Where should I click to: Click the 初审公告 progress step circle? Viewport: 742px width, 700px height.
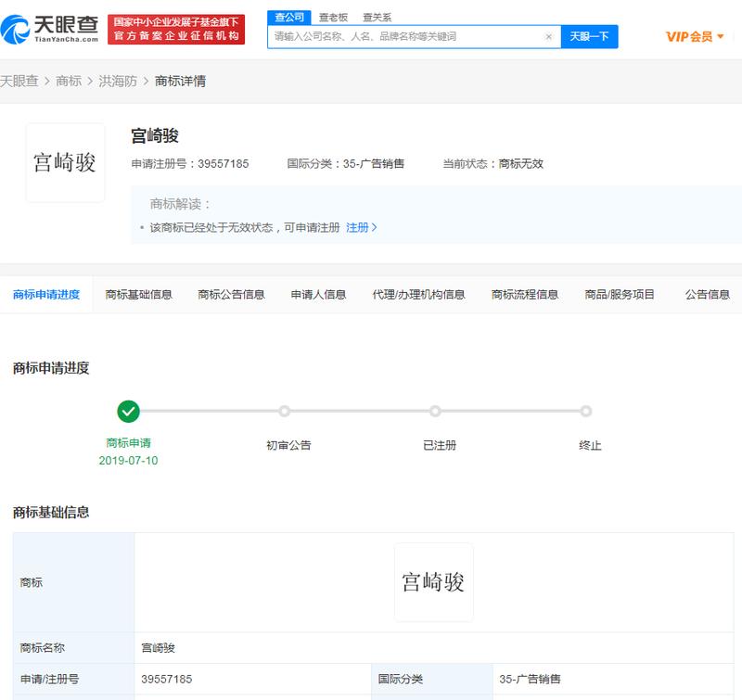tap(284, 411)
